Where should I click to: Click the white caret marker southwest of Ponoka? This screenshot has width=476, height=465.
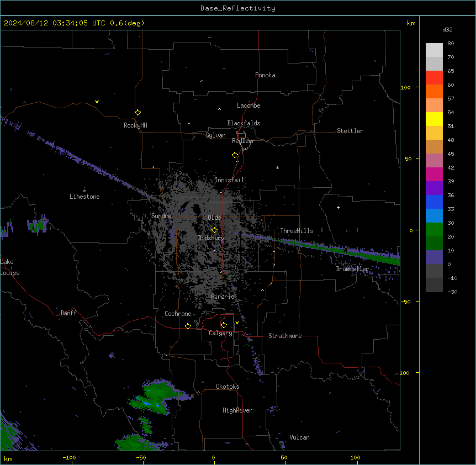(x=202, y=81)
